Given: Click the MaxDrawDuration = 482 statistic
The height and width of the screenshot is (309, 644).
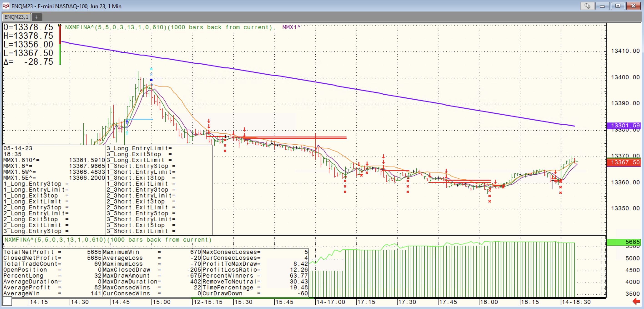Looking at the screenshot, I should [x=152, y=282].
